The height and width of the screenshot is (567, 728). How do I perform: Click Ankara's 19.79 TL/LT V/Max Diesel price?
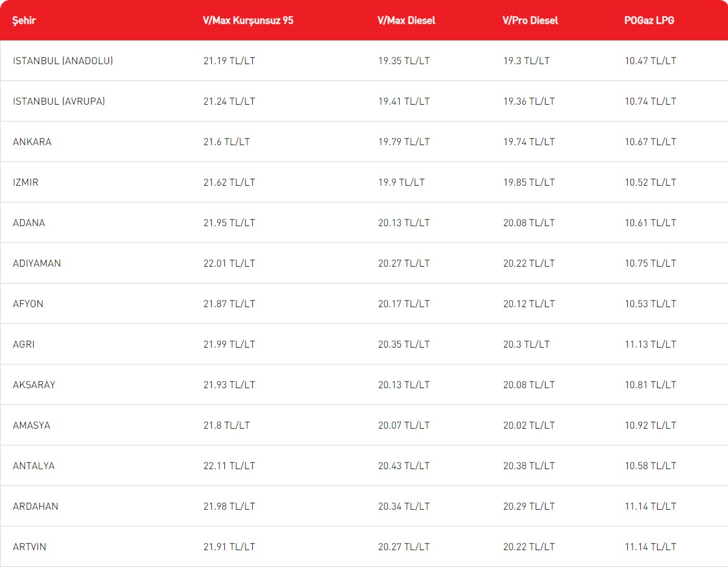point(404,142)
